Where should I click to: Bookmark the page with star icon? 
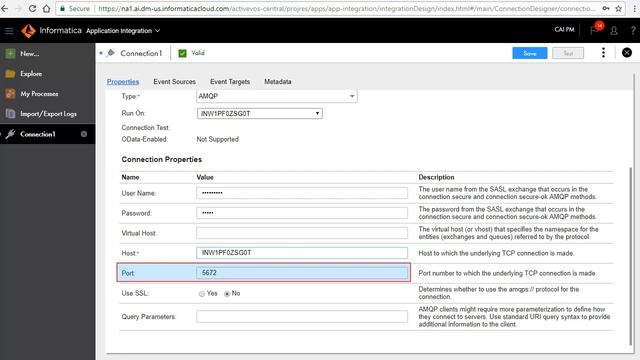pos(618,8)
